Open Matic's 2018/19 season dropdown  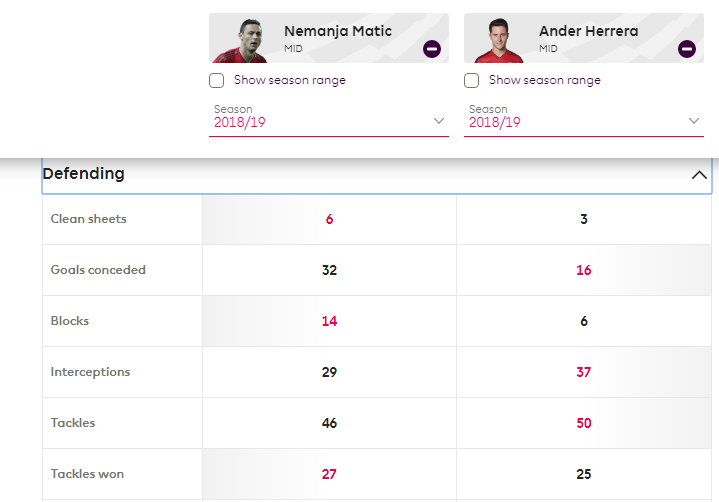point(329,121)
